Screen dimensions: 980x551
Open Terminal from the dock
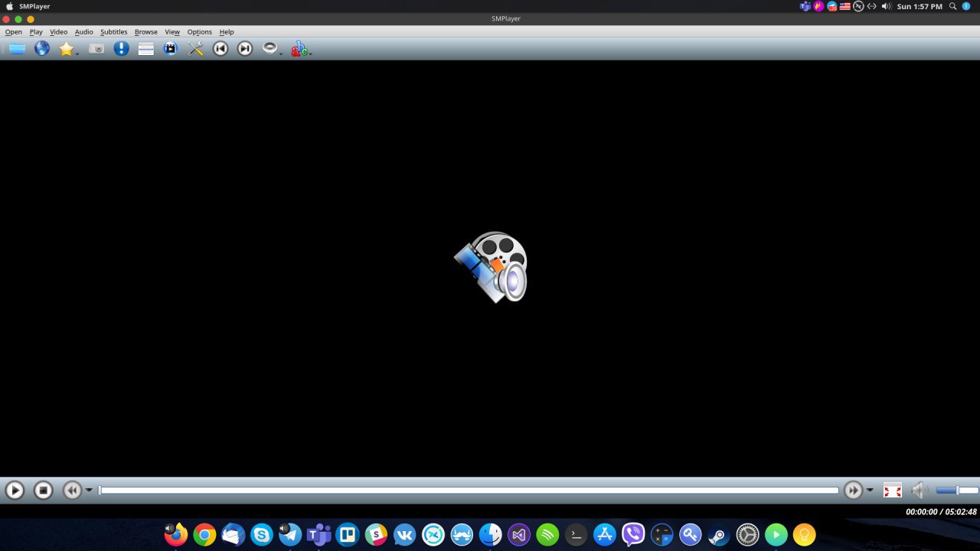pyautogui.click(x=576, y=534)
